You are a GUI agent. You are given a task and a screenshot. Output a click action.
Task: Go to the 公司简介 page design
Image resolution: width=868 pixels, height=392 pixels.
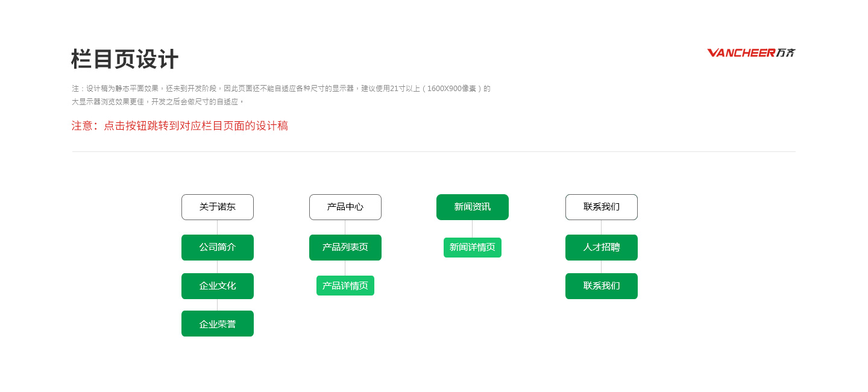pos(218,247)
